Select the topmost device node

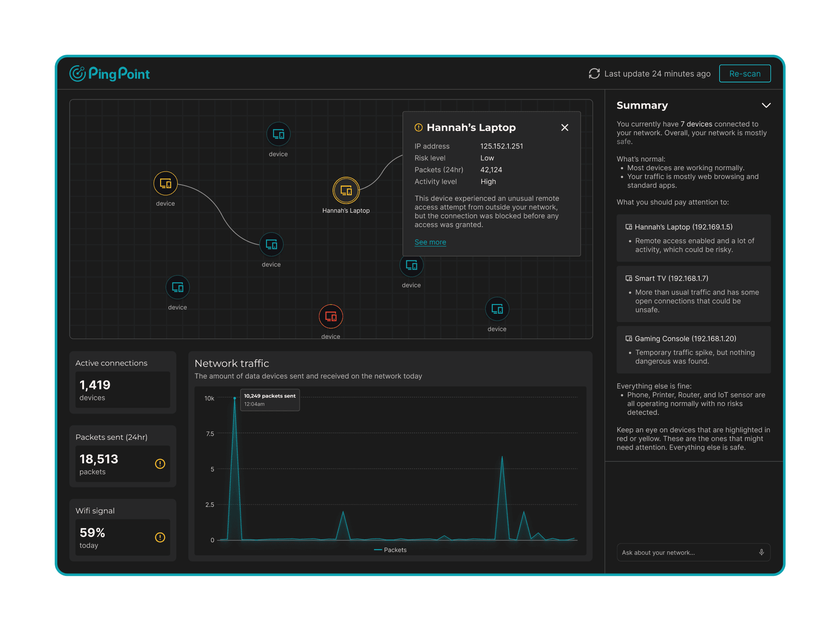point(278,134)
